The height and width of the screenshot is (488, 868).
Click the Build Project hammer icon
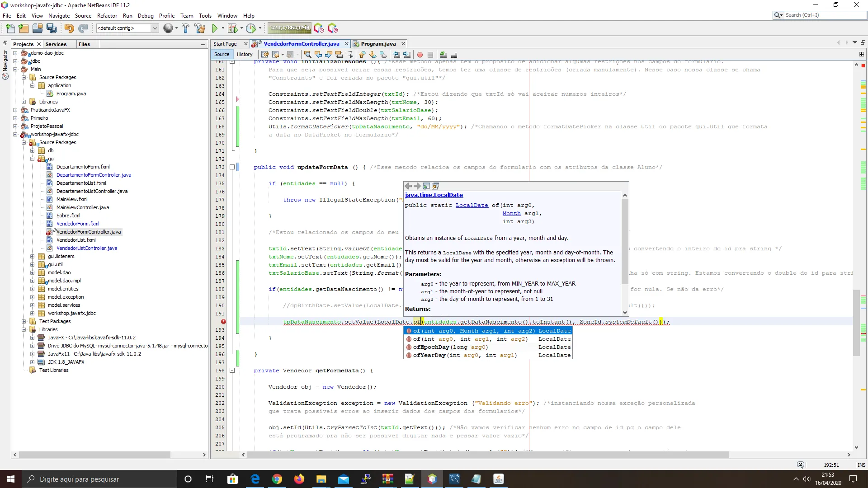pyautogui.click(x=185, y=28)
